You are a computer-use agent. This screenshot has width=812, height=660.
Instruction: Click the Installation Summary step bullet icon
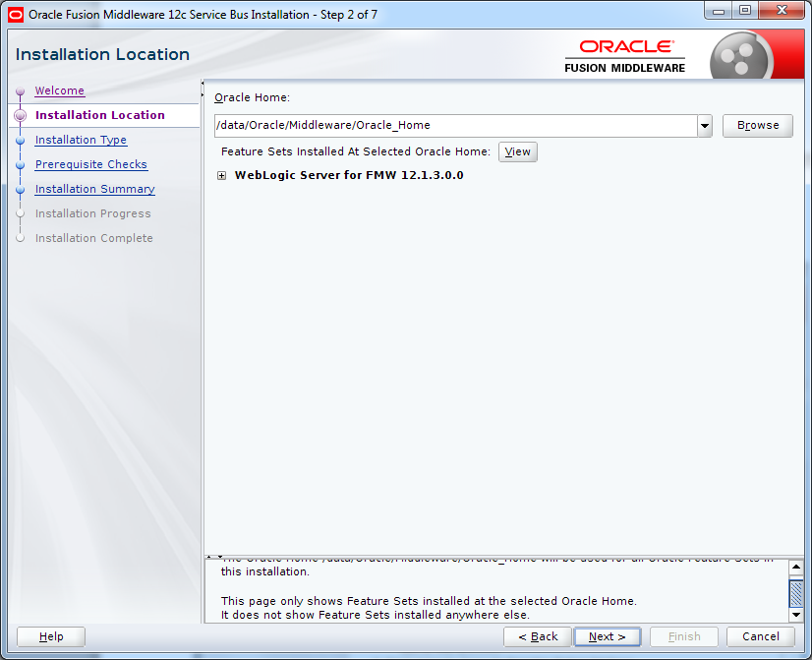[x=21, y=190]
